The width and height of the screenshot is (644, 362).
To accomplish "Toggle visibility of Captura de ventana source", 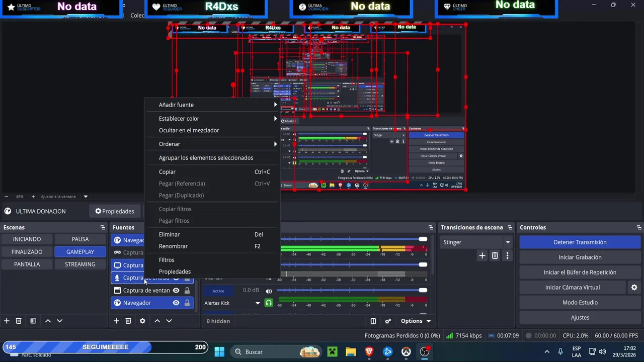I will coord(176,290).
